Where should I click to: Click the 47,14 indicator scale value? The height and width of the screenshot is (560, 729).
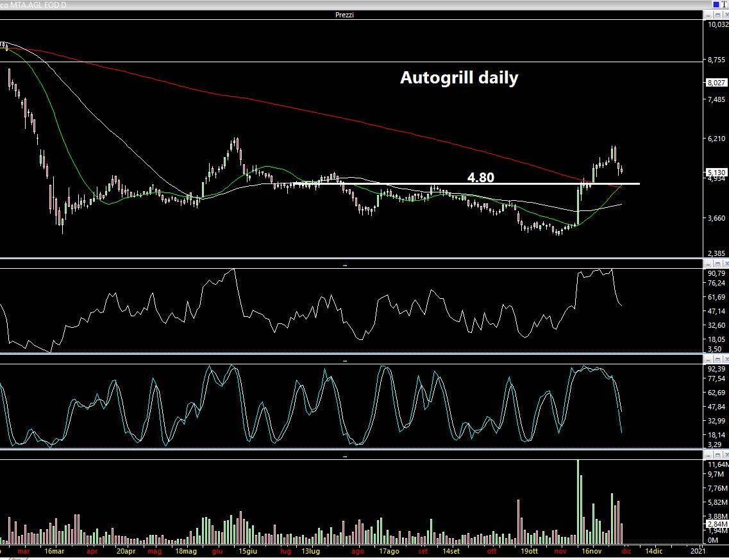tap(716, 311)
